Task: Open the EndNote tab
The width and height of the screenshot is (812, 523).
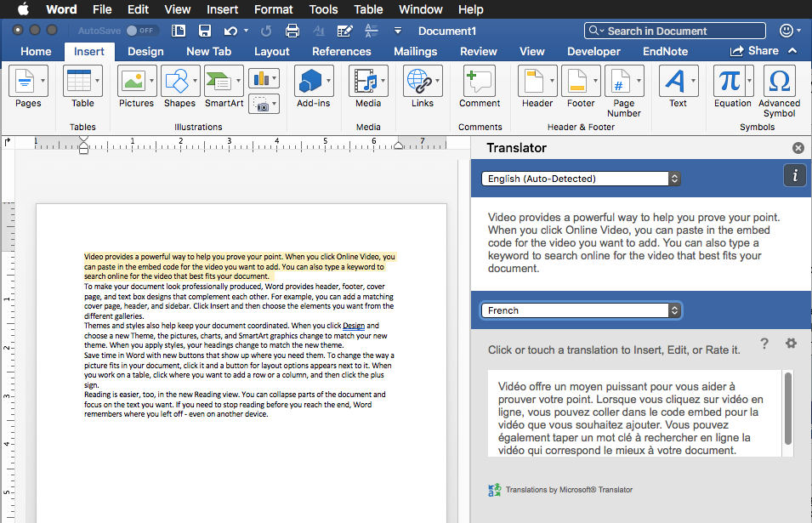Action: [x=666, y=51]
